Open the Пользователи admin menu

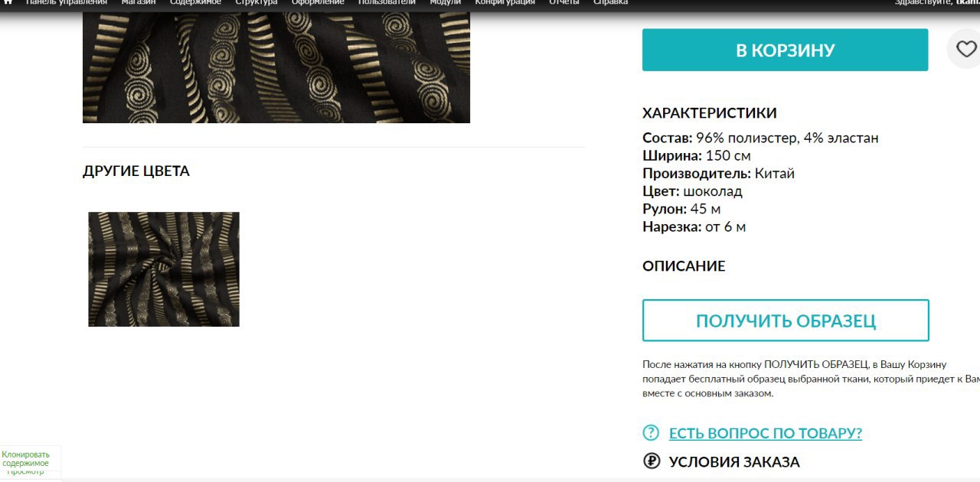point(387,3)
